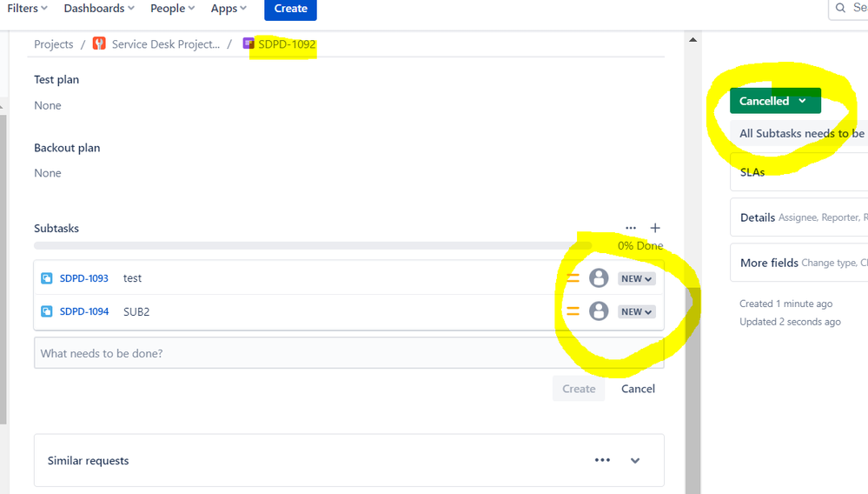Screen dimensions: 868x494
Task: Click the plus icon to add subtask
Action: 655,228
